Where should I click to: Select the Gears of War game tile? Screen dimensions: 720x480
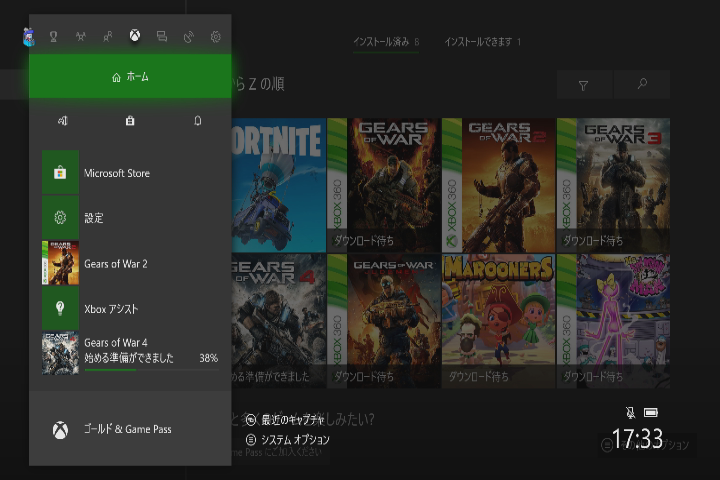coord(383,185)
